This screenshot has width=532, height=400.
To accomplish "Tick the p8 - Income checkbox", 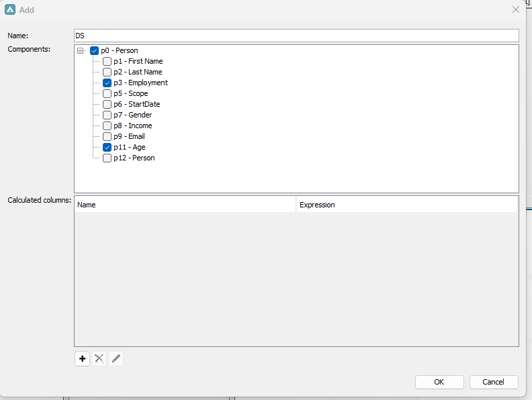I will [x=107, y=126].
